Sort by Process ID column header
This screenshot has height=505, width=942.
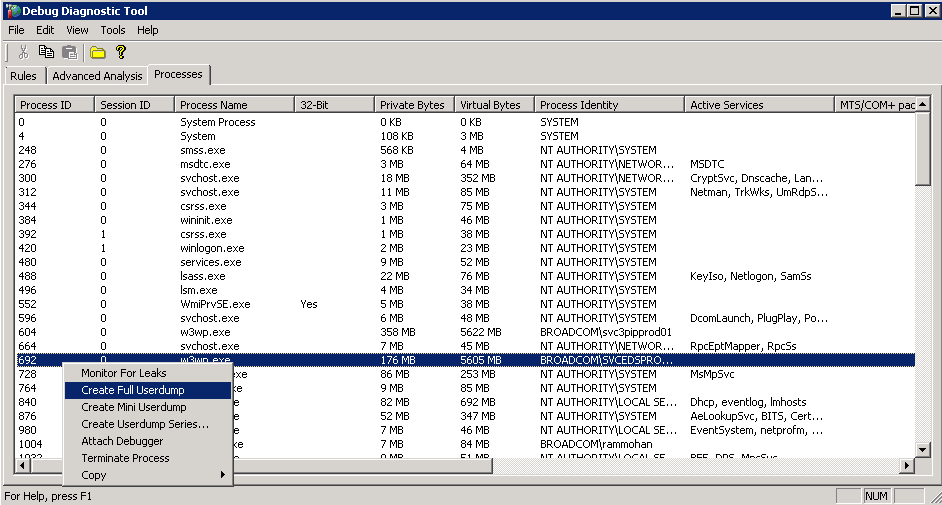coord(55,104)
